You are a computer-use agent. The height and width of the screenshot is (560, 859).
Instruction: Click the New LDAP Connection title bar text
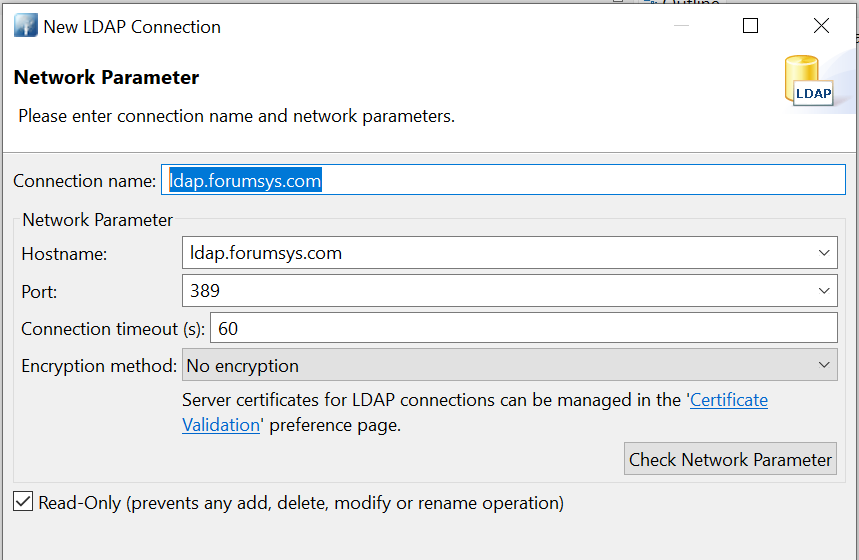[132, 27]
